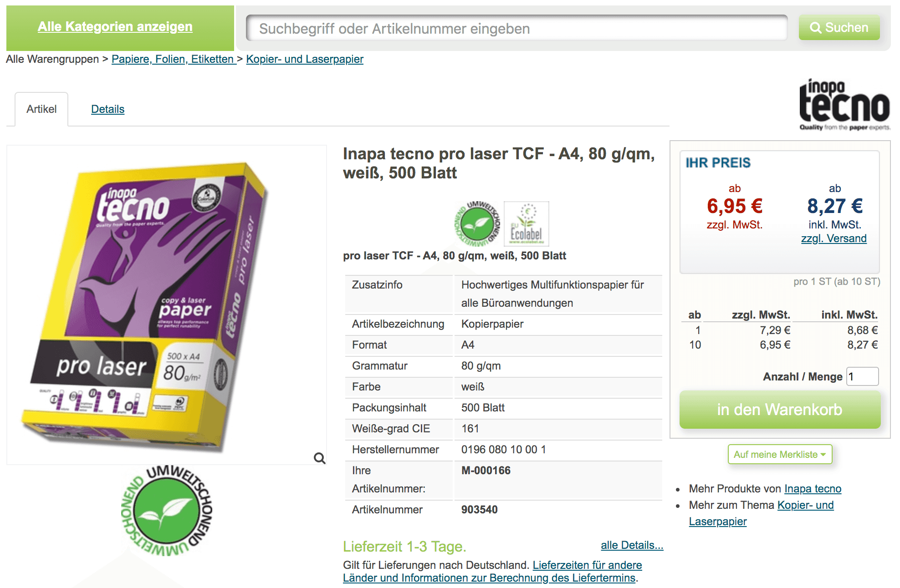Click the search term input field

pyautogui.click(x=516, y=28)
